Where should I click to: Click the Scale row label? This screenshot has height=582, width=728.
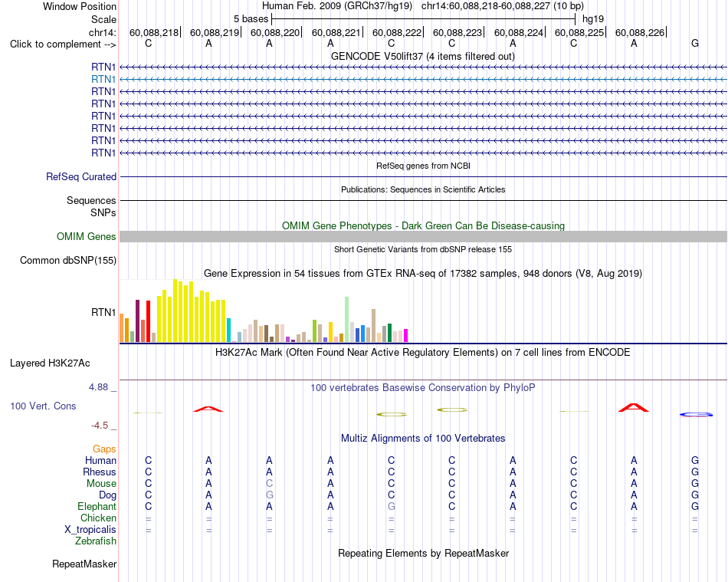click(103, 19)
